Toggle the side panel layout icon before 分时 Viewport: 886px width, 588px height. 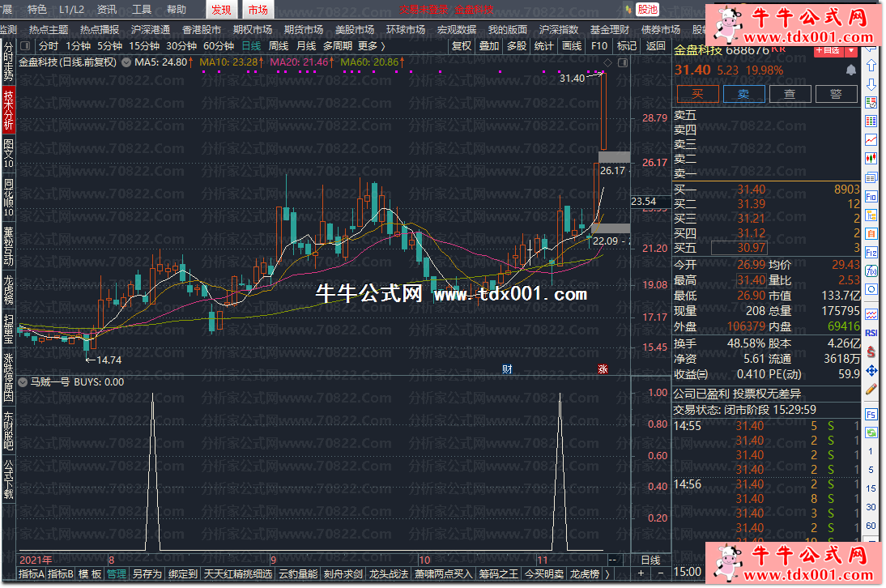click(25, 46)
